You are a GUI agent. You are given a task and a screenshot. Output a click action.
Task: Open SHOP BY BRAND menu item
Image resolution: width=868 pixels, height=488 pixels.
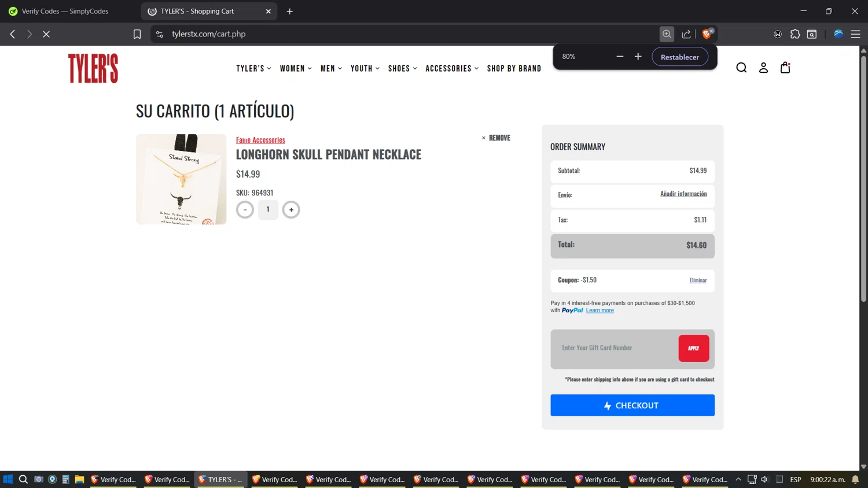coord(514,68)
